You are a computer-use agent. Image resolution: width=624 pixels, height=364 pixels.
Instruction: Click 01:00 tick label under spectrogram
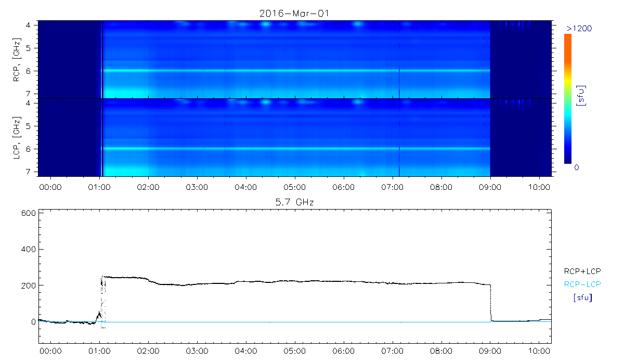pos(99,186)
